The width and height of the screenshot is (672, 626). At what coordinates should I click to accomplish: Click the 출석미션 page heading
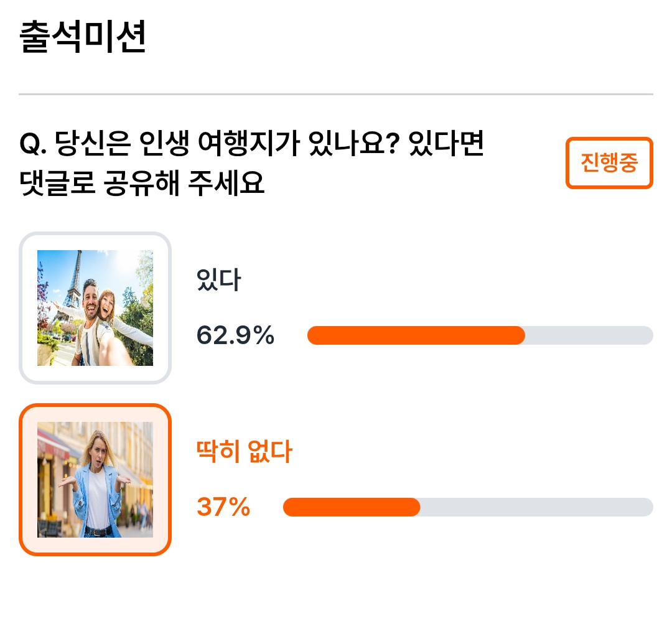pyautogui.click(x=83, y=37)
